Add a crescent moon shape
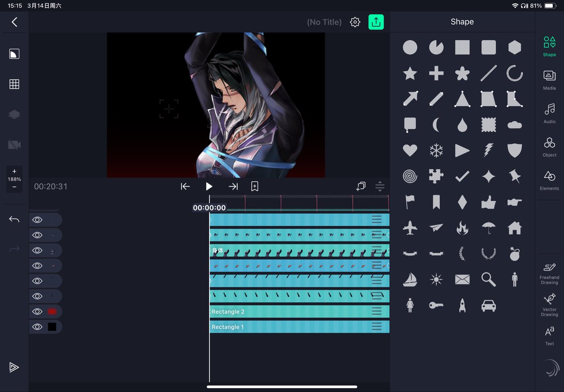564x392 pixels. click(x=436, y=125)
